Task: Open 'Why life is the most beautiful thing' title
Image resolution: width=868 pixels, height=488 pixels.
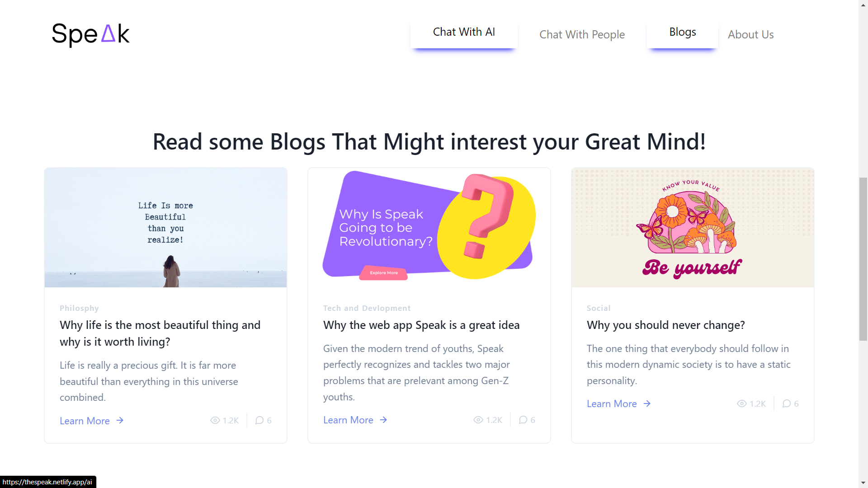Action: pos(160,333)
